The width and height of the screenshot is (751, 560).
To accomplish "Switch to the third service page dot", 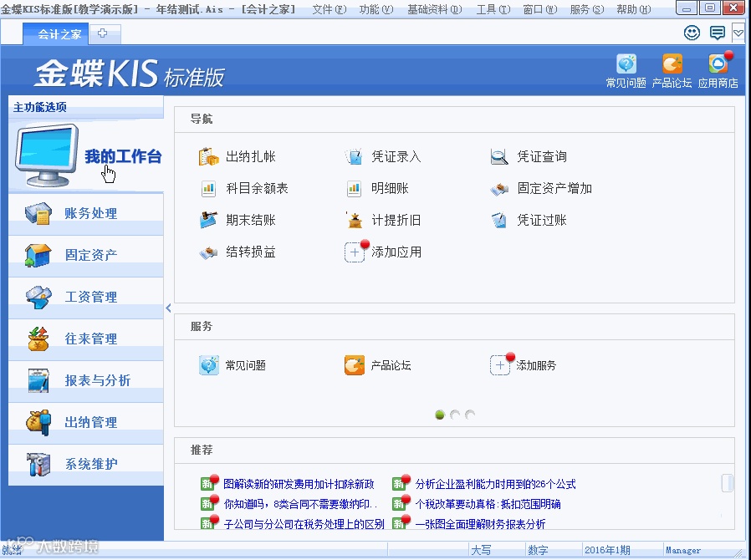I will tap(470, 415).
